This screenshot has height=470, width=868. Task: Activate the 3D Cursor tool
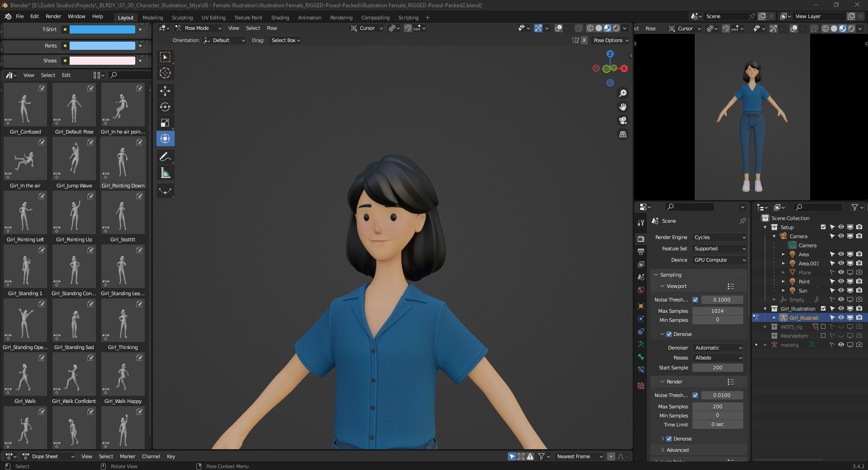coord(165,73)
